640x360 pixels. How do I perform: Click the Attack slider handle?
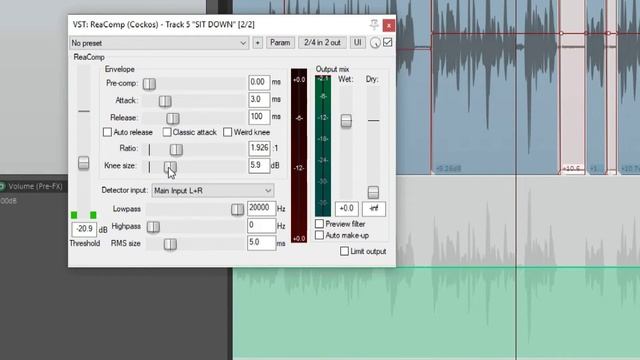(165, 101)
